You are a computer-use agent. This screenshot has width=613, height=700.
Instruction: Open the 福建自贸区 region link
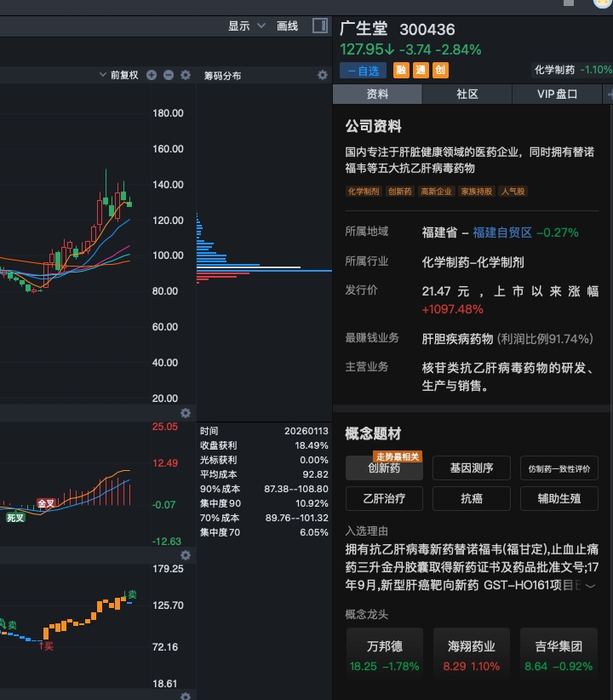502,232
